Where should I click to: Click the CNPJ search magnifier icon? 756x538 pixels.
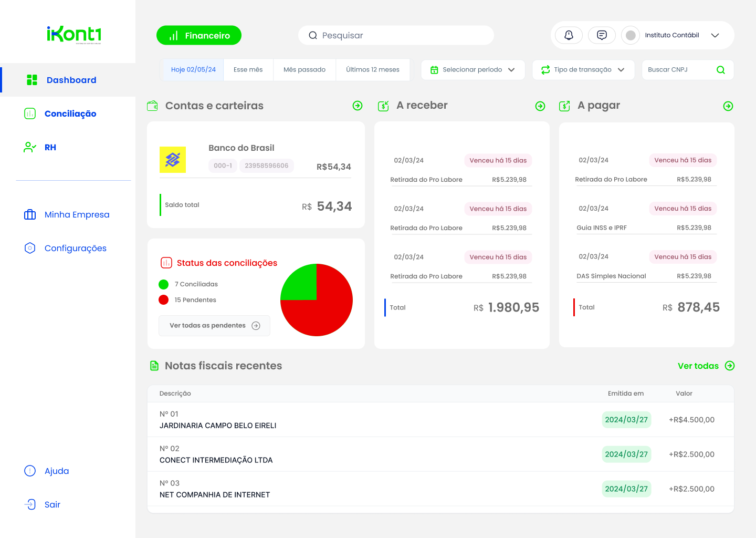[720, 70]
